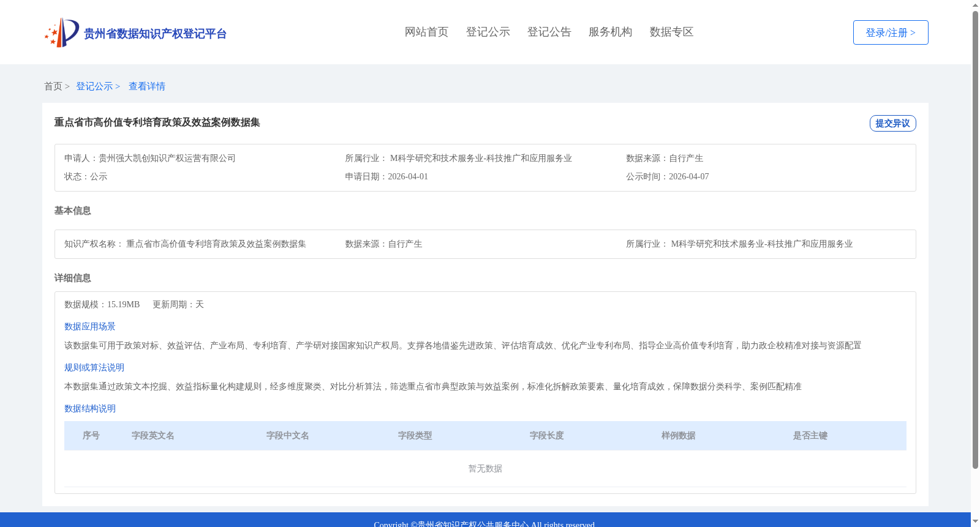Open the 数据专区 menu item
This screenshot has height=527, width=980.
[x=671, y=32]
